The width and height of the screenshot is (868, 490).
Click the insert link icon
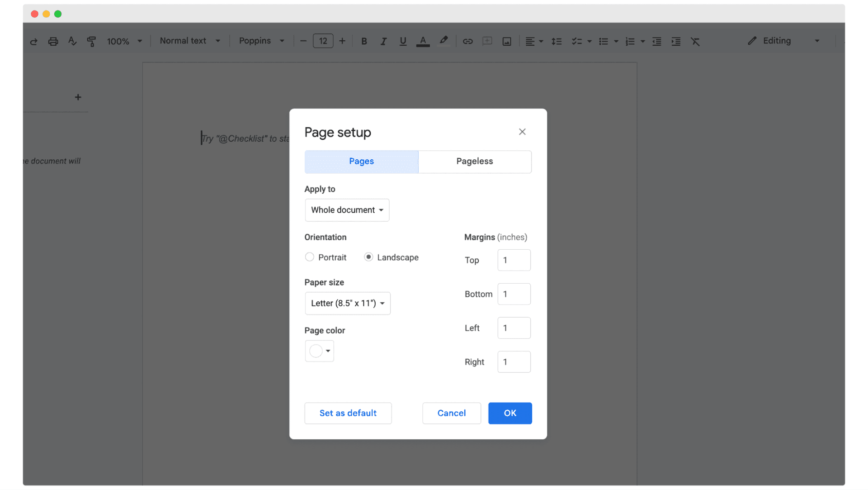click(x=468, y=41)
